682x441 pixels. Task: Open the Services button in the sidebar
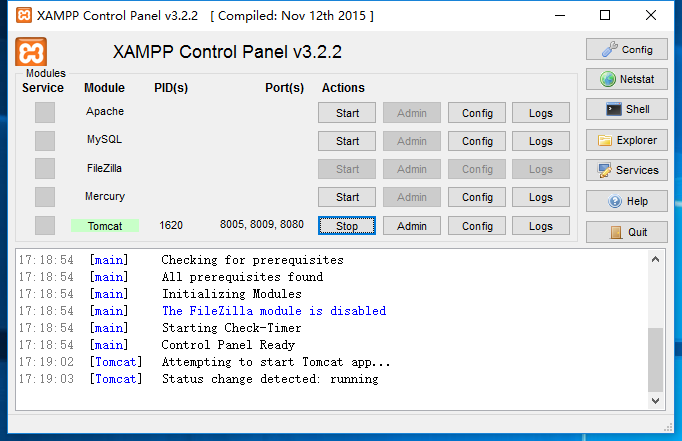tap(626, 170)
